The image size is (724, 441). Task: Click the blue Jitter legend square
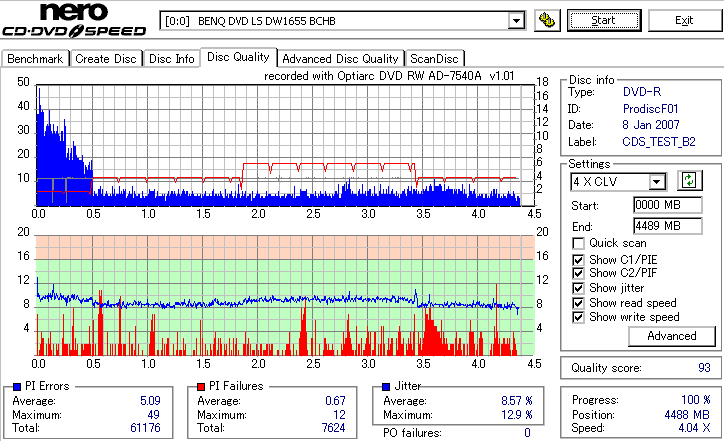pyautogui.click(x=386, y=387)
